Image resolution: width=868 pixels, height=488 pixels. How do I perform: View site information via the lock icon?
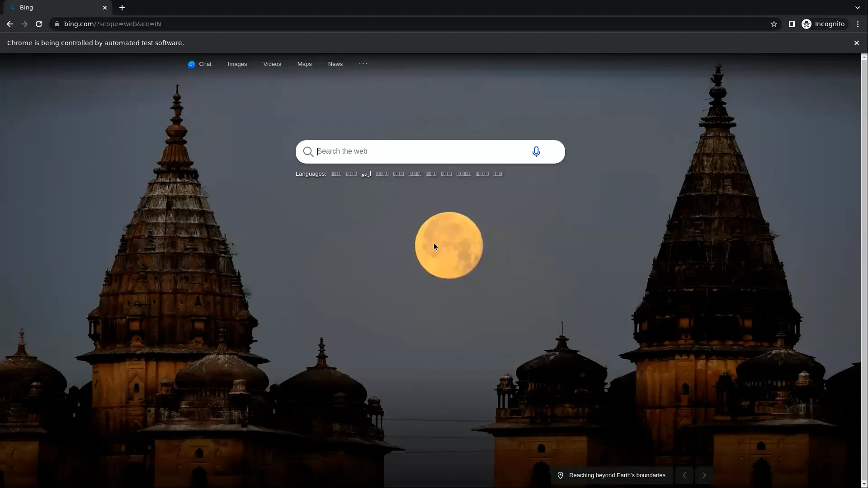coord(57,24)
